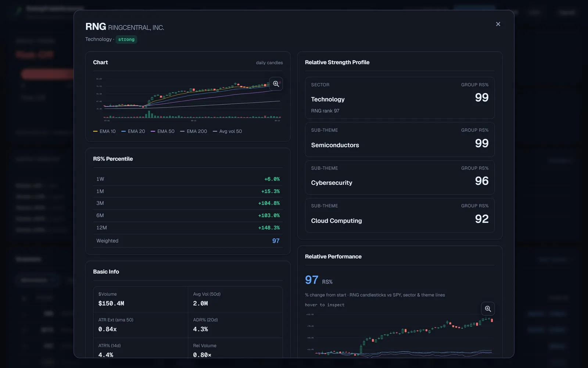
Task: Click the Weighted 97 score row
Action: coord(188,241)
